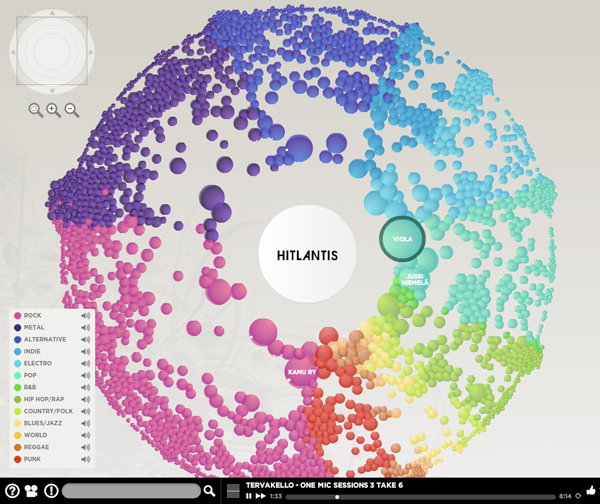Click the Rock pink color swatch
Image resolution: width=600 pixels, height=504 pixels.
pos(17,316)
